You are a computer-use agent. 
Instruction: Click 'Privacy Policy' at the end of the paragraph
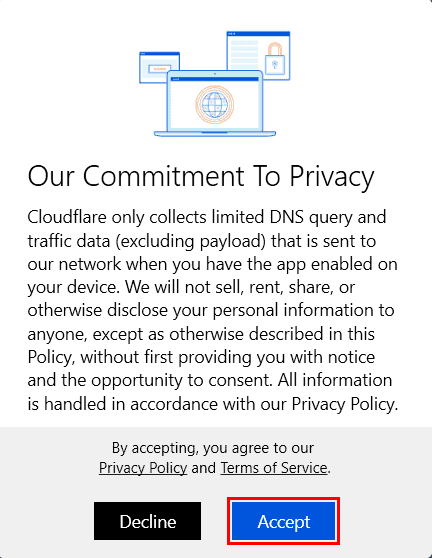click(x=344, y=404)
